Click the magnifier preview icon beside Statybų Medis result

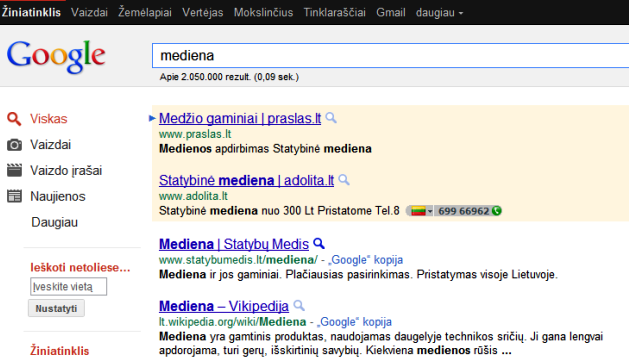319,243
